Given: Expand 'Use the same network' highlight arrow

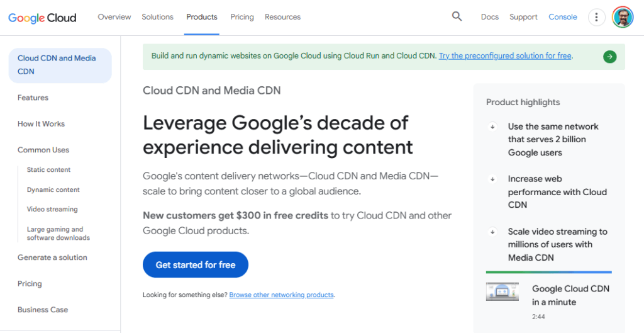Looking at the screenshot, I should [492, 127].
